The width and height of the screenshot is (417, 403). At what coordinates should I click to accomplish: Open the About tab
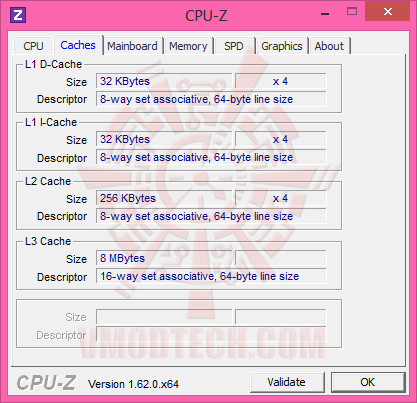(x=329, y=46)
